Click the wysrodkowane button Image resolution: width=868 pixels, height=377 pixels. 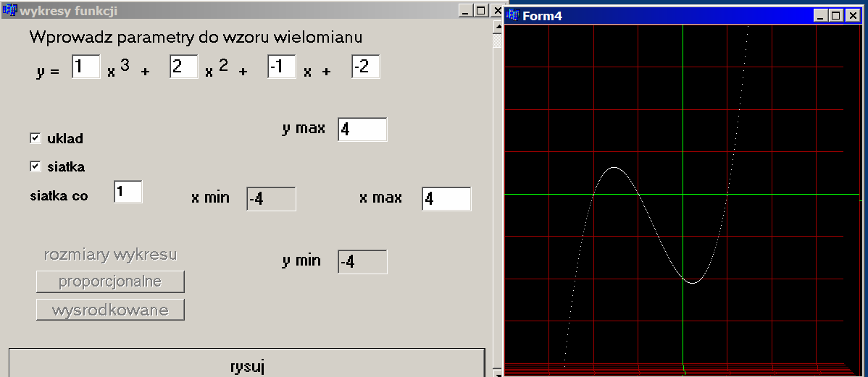110,310
